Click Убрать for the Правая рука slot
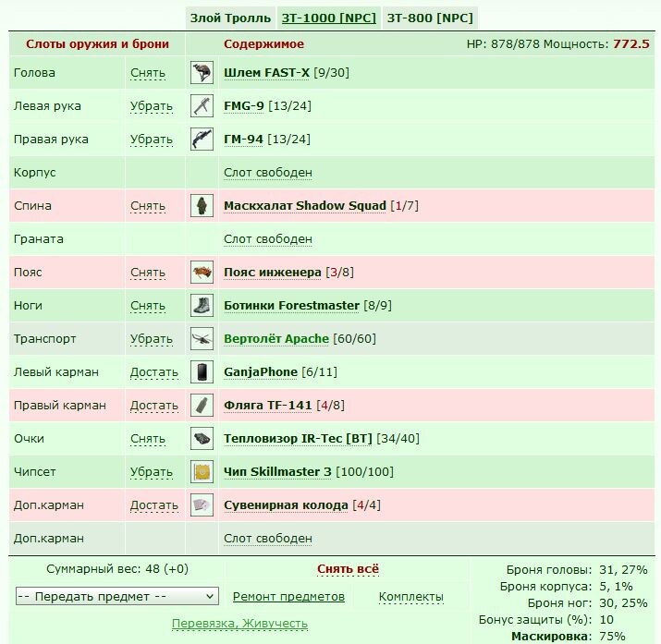The height and width of the screenshot is (644, 661). pyautogui.click(x=152, y=140)
